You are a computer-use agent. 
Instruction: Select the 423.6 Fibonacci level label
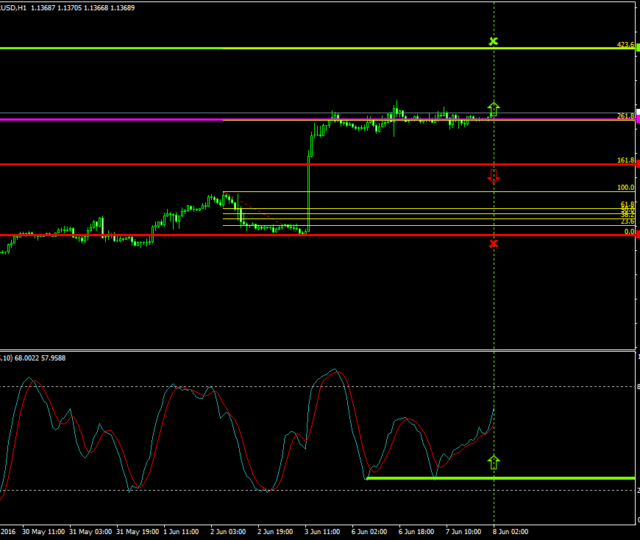tap(625, 44)
